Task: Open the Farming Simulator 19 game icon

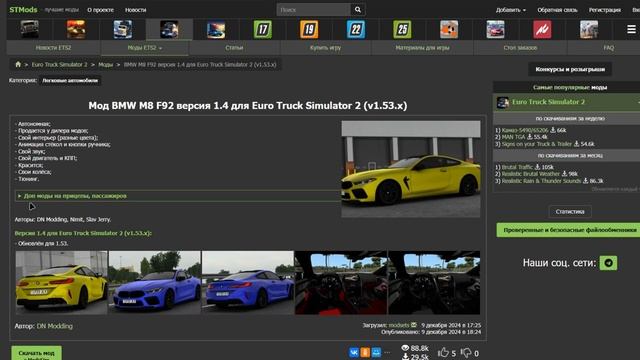Action: (309, 29)
